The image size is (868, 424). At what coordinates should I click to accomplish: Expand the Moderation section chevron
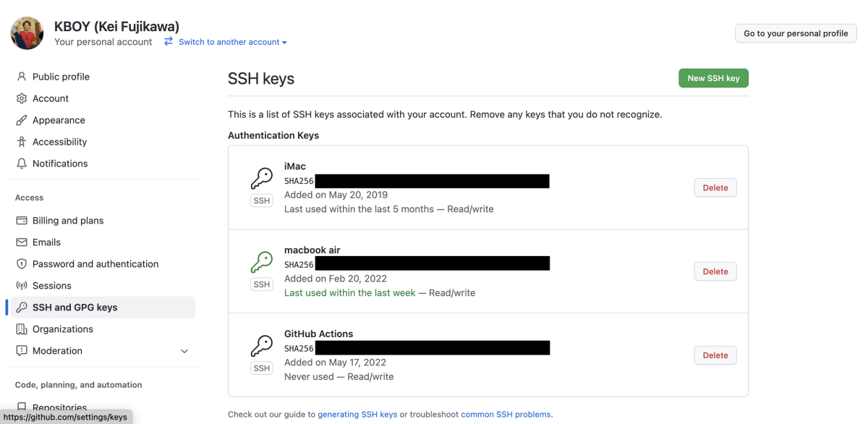(x=184, y=351)
